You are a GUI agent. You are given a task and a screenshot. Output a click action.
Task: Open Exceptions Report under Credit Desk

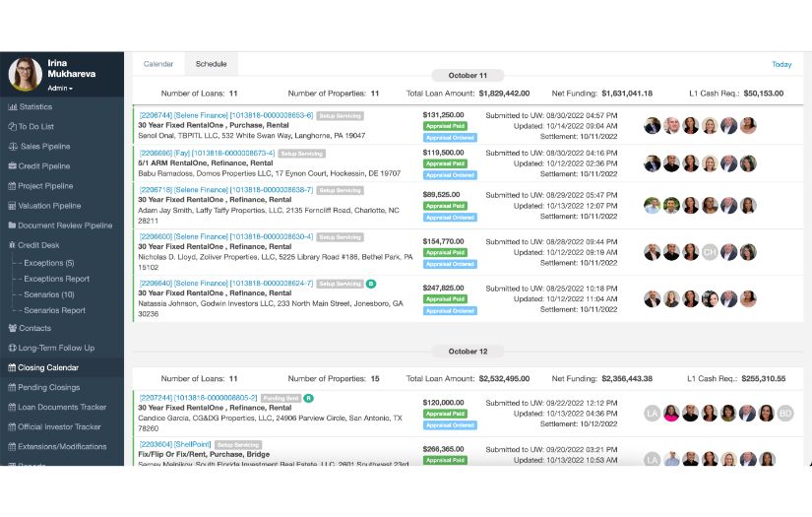point(56,279)
